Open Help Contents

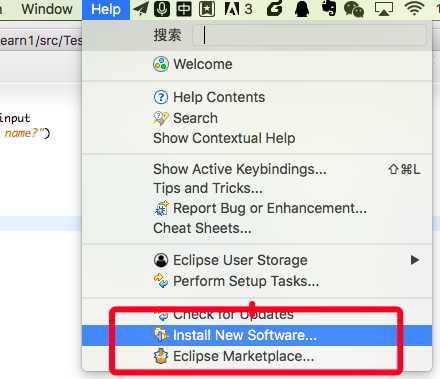(x=257, y=97)
